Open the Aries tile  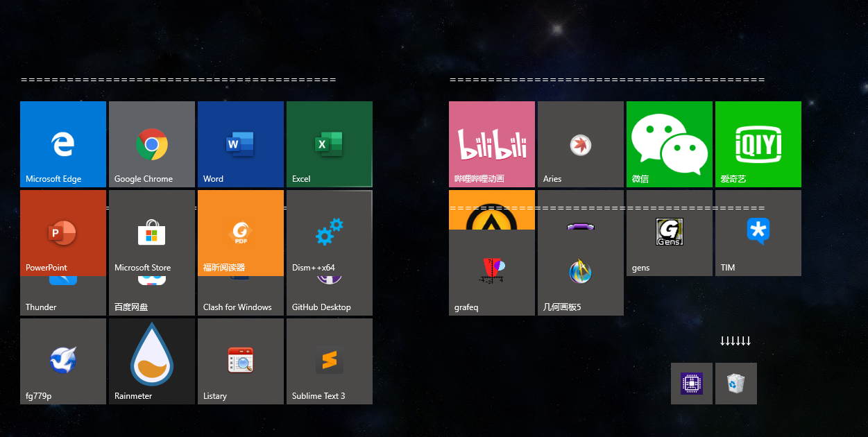tap(581, 144)
